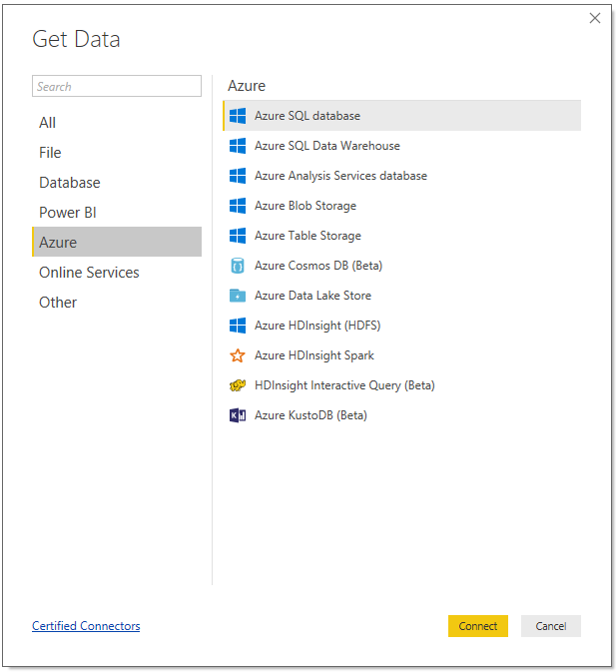Screen dimensions: 616x672
Task: Choose Azure Analysis Services database connector
Action: click(x=401, y=176)
